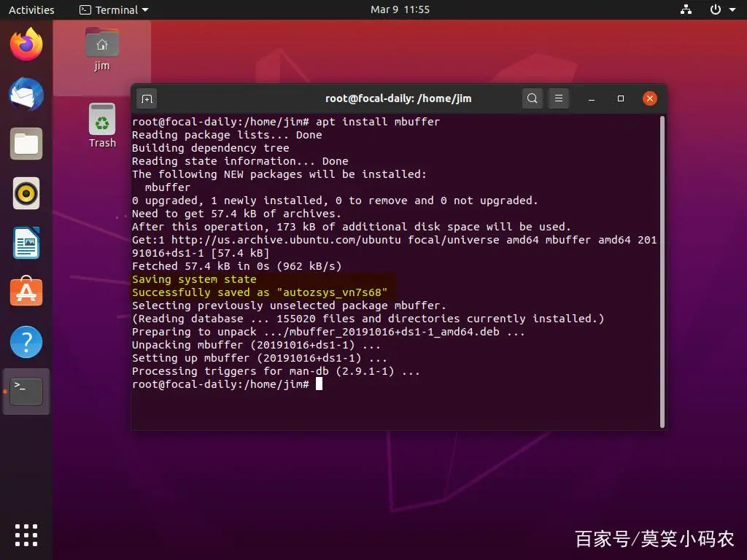Open the terminal hamburger menu
Screen dimensions: 747x560
pos(558,98)
